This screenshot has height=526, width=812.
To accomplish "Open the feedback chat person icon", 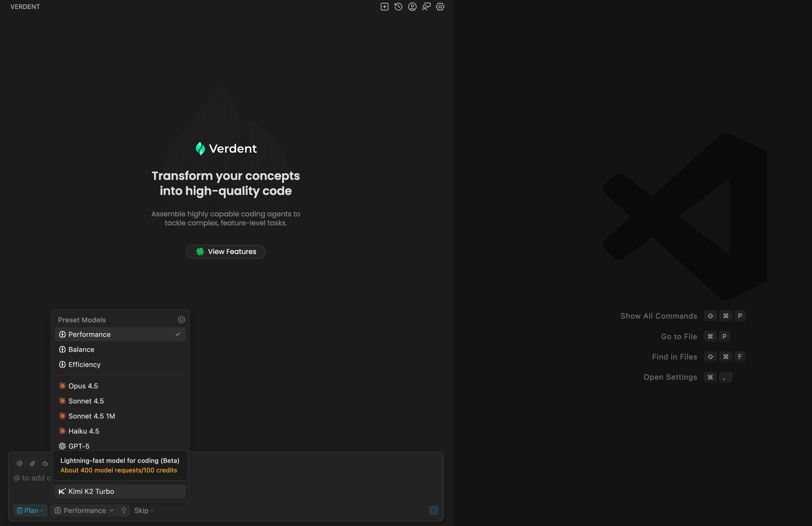I will pos(426,7).
